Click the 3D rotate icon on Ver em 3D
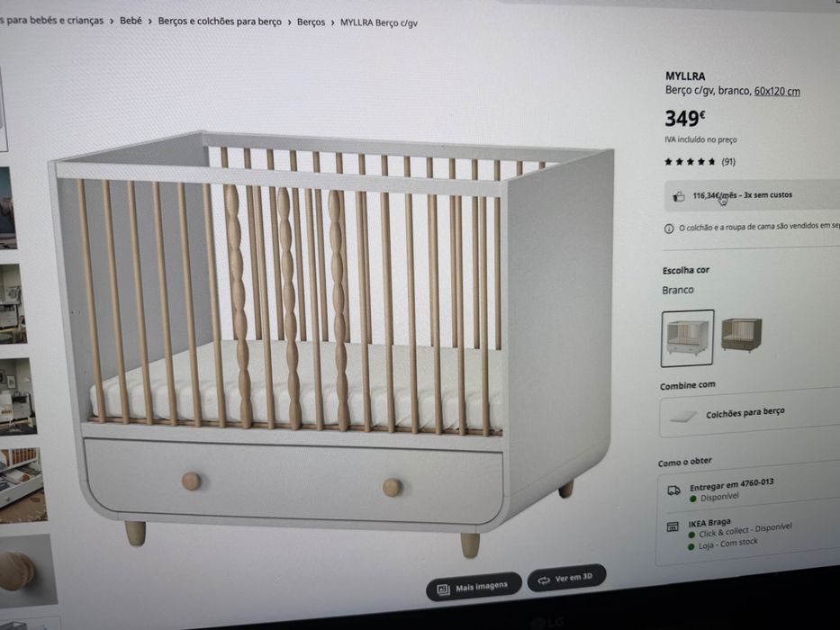The height and width of the screenshot is (630, 840). (x=544, y=580)
